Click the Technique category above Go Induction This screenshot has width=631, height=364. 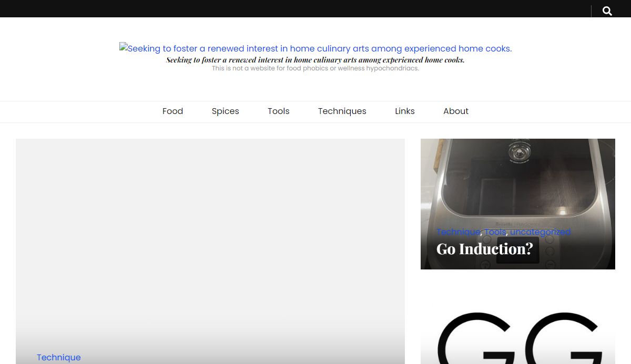tap(458, 232)
